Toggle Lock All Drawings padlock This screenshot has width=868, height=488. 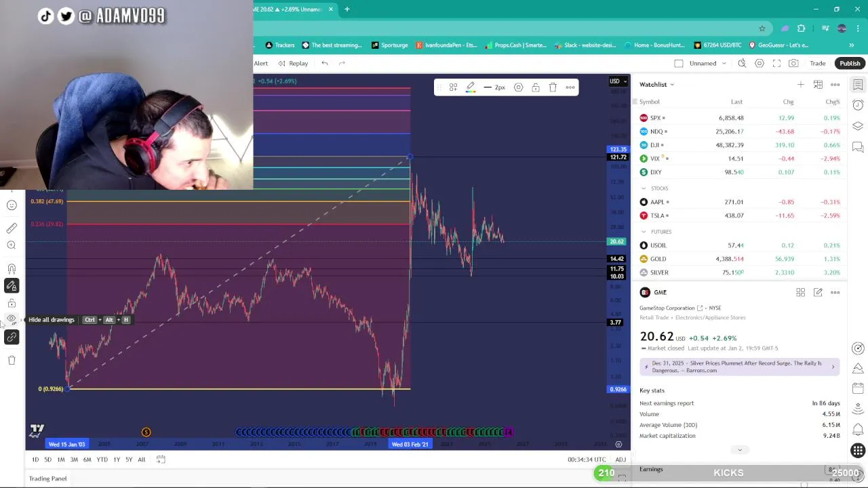[12, 303]
